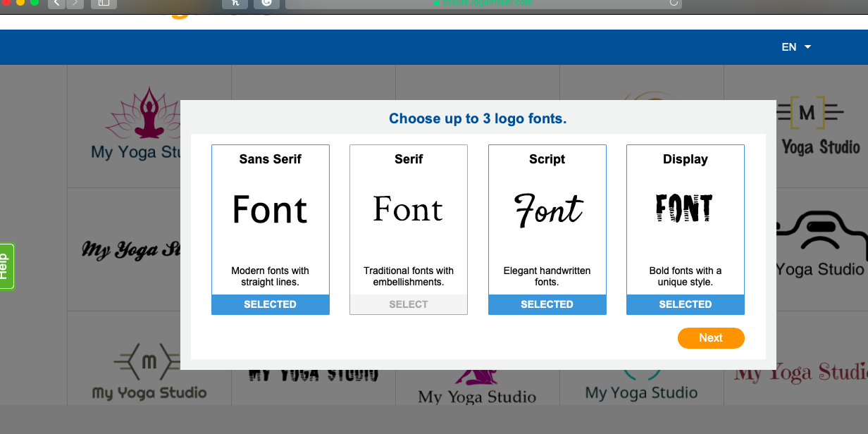Click the browser forward arrow

coord(75,4)
